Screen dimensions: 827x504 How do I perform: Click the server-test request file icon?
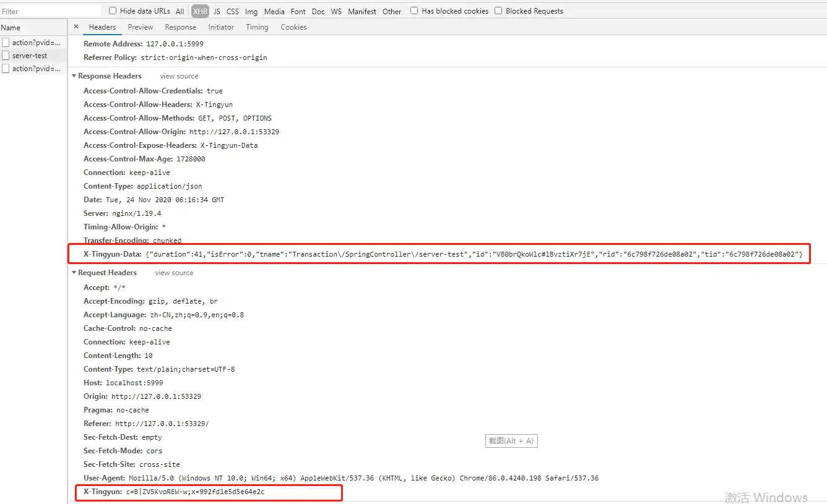coord(6,56)
